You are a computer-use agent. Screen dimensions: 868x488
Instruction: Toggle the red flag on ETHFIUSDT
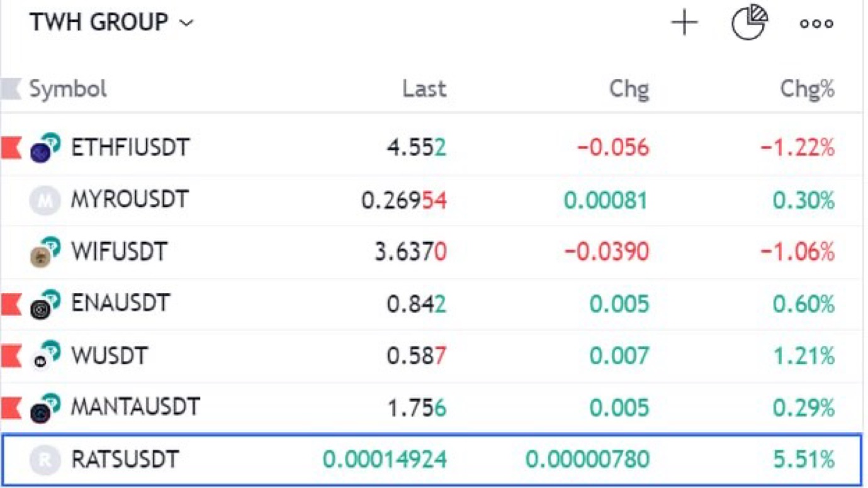tap(11, 148)
